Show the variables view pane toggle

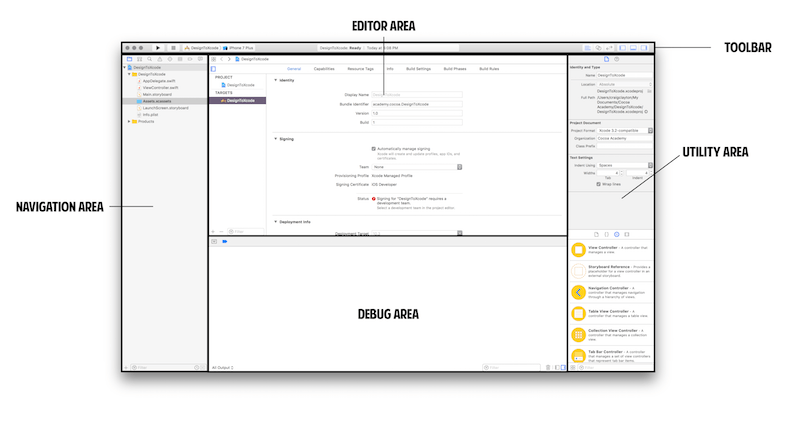(x=557, y=367)
